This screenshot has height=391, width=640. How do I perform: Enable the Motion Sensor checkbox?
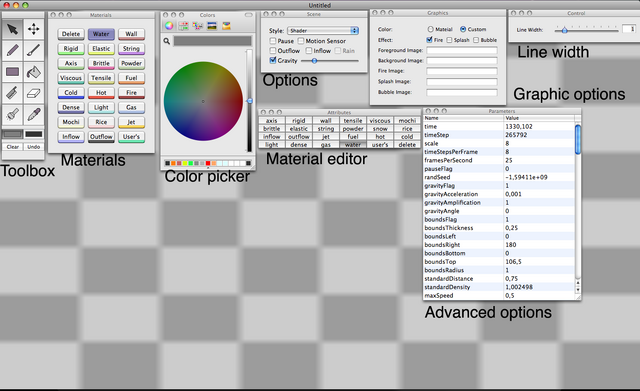[301, 41]
